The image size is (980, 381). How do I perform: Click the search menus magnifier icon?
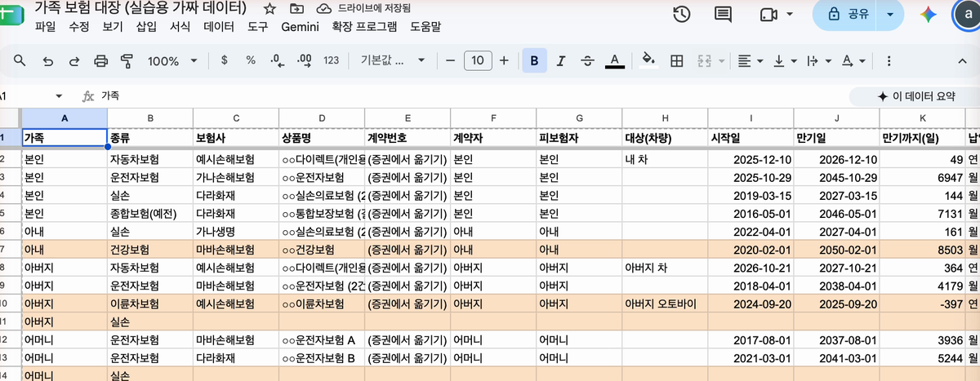coord(20,60)
